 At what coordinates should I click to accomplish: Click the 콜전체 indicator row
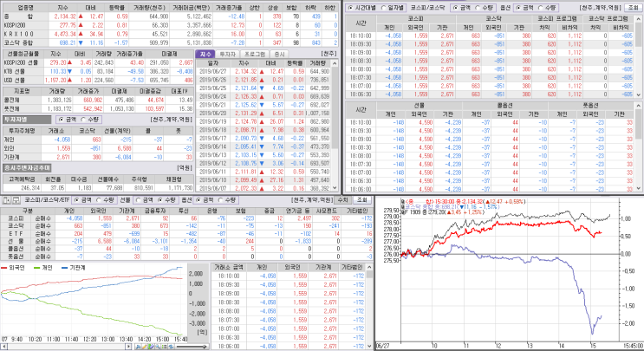[98, 100]
